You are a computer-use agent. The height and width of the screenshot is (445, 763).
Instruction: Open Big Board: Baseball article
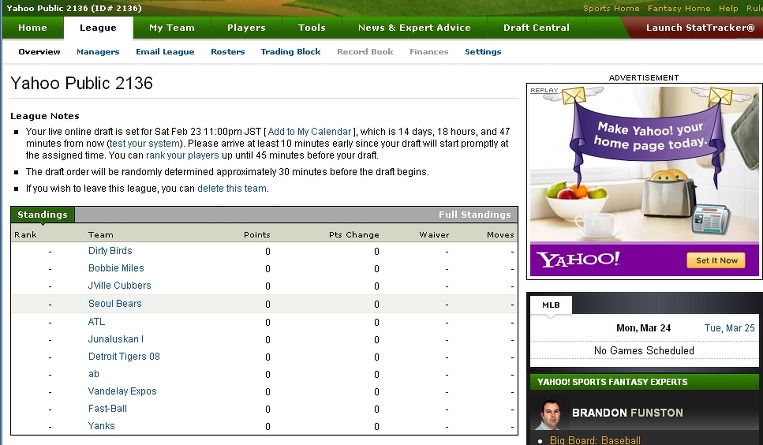point(595,440)
